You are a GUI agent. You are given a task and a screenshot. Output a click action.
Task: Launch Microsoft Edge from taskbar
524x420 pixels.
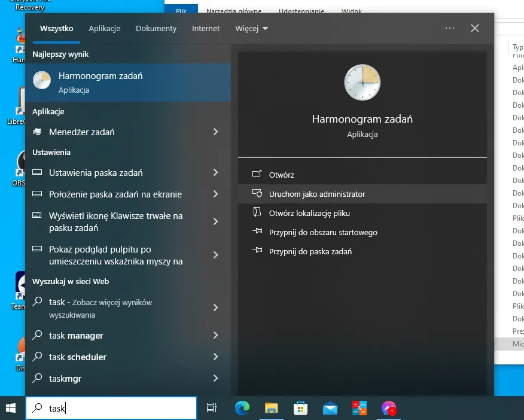point(242,408)
